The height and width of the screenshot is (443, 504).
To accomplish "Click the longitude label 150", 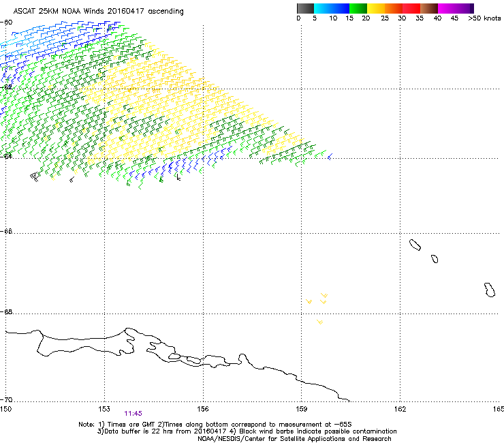I will click(5, 408).
